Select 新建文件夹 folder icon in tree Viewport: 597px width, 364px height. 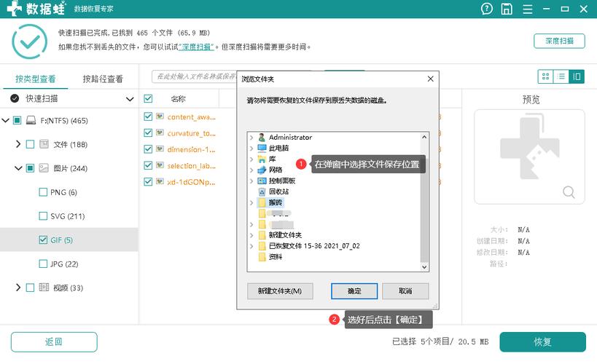point(262,235)
